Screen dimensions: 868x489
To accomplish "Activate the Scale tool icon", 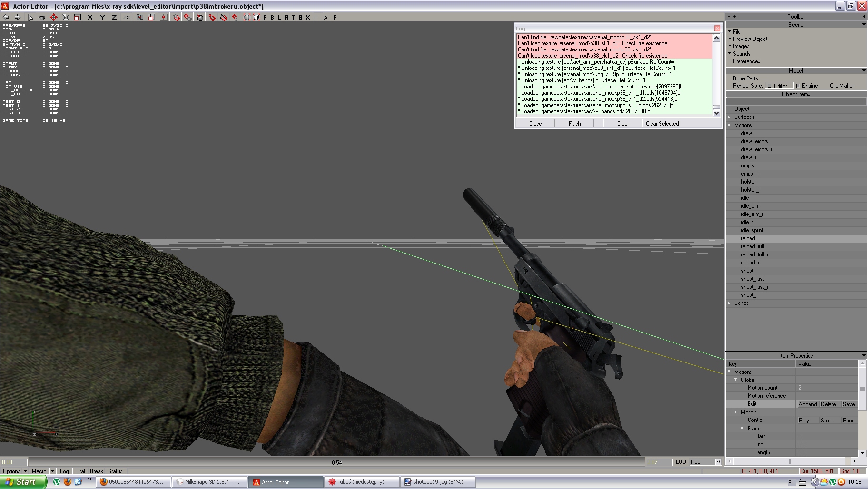I will (77, 17).
